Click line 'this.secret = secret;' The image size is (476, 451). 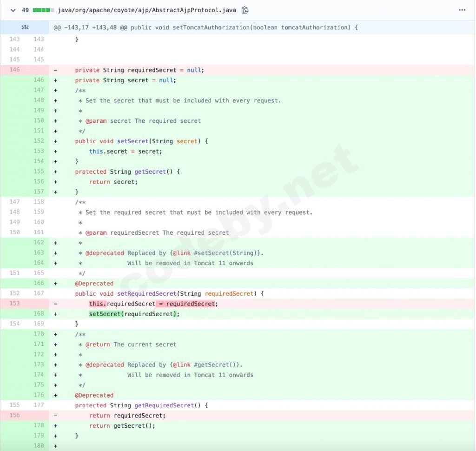(126, 151)
